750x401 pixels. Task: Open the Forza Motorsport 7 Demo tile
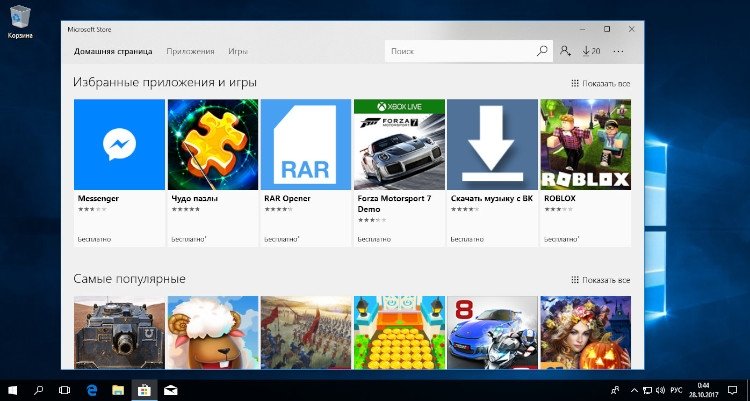[x=399, y=173]
